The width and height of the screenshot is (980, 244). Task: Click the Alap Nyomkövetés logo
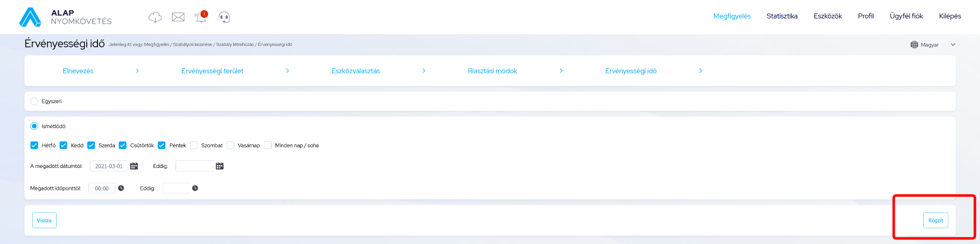65,17
